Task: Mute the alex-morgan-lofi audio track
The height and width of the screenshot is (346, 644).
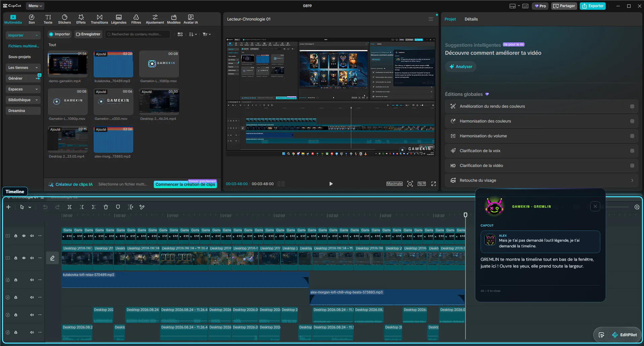Action: (x=32, y=297)
